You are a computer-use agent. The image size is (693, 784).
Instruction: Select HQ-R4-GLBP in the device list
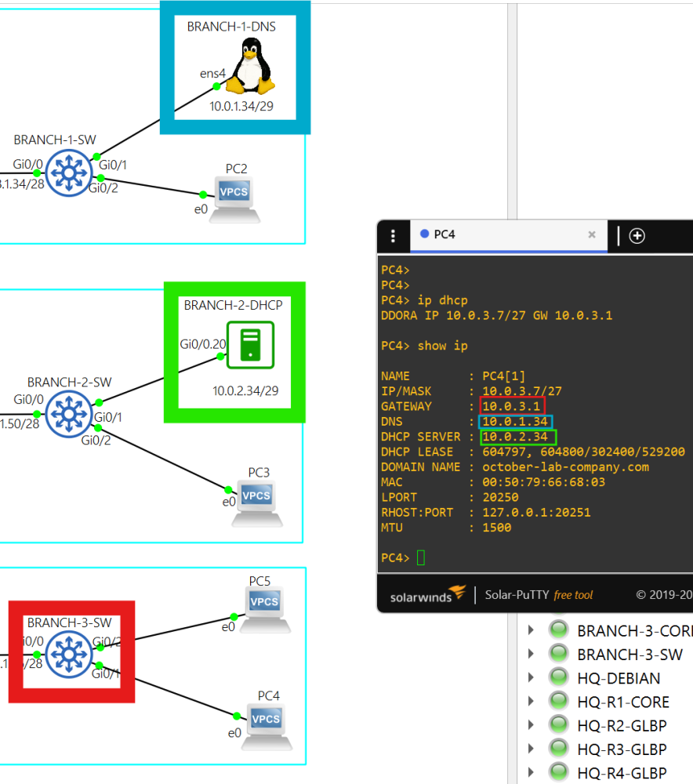click(x=622, y=772)
